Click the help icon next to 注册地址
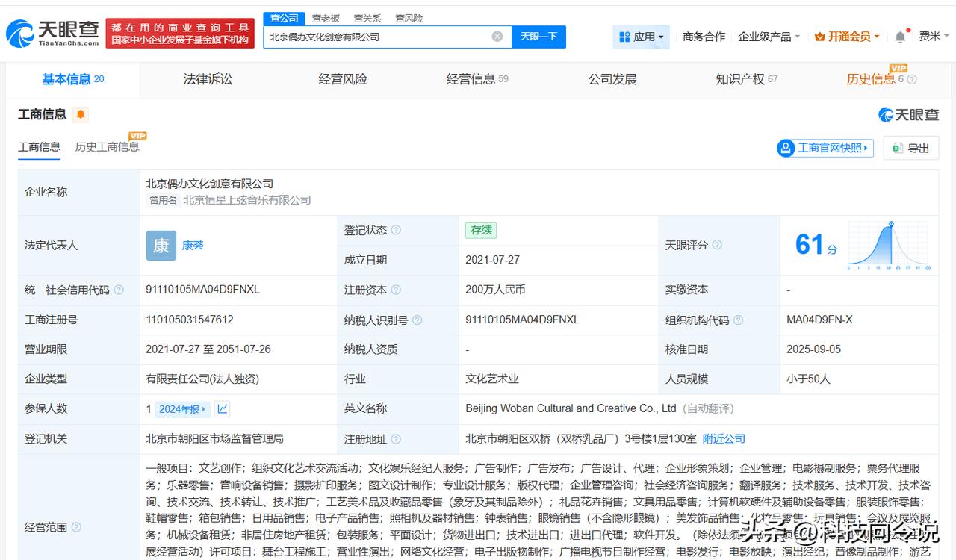This screenshot has width=956, height=560. tap(396, 439)
